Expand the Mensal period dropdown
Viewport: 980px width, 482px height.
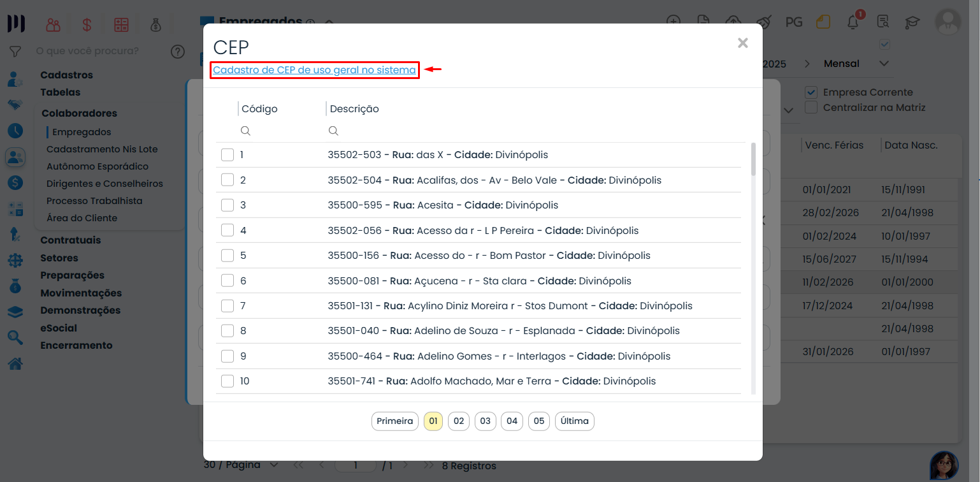point(883,64)
